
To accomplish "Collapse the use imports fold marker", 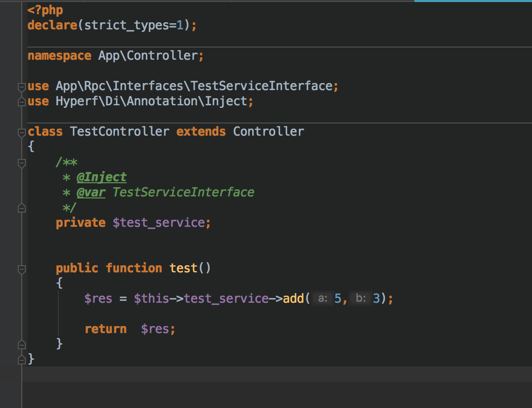I will point(21,87).
